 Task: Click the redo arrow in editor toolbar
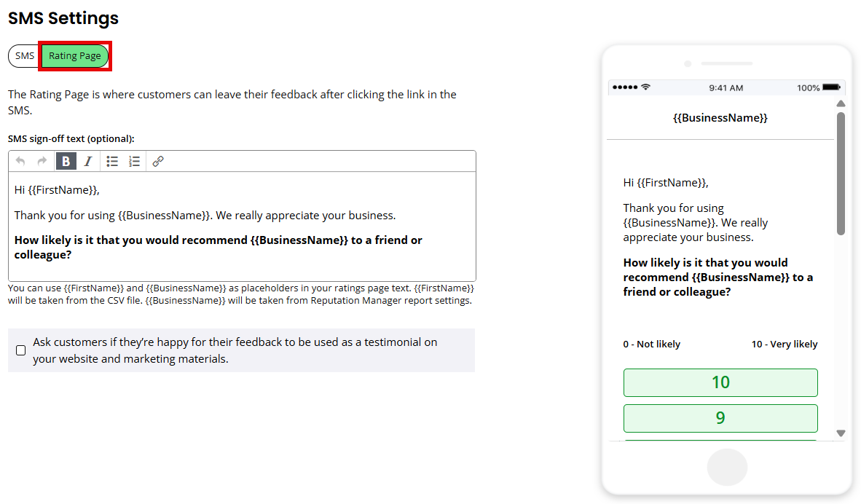point(42,161)
